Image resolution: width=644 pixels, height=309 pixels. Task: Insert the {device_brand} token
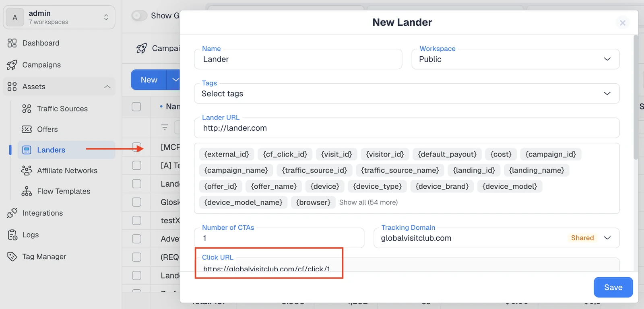click(442, 186)
